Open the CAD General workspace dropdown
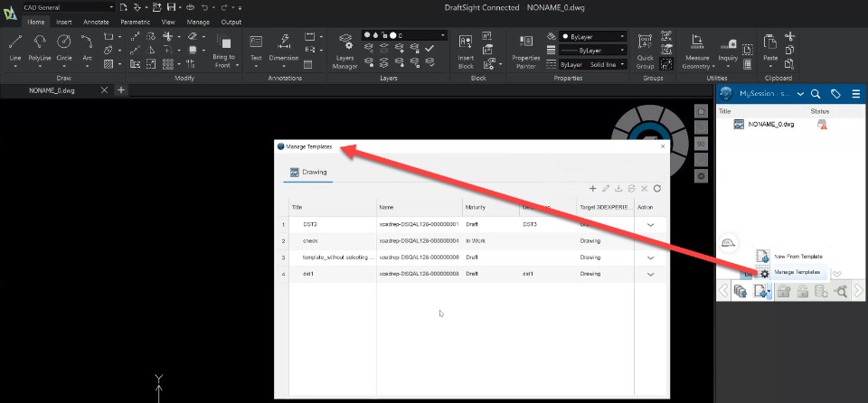The width and height of the screenshot is (868, 403). tap(68, 7)
